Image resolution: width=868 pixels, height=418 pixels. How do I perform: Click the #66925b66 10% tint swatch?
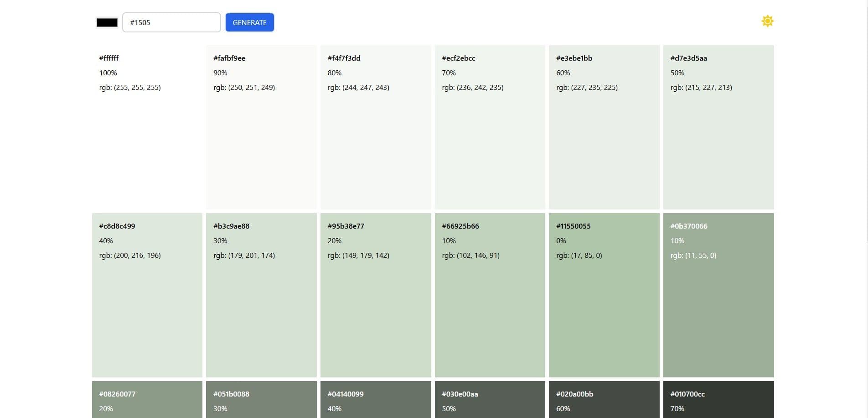pos(490,295)
